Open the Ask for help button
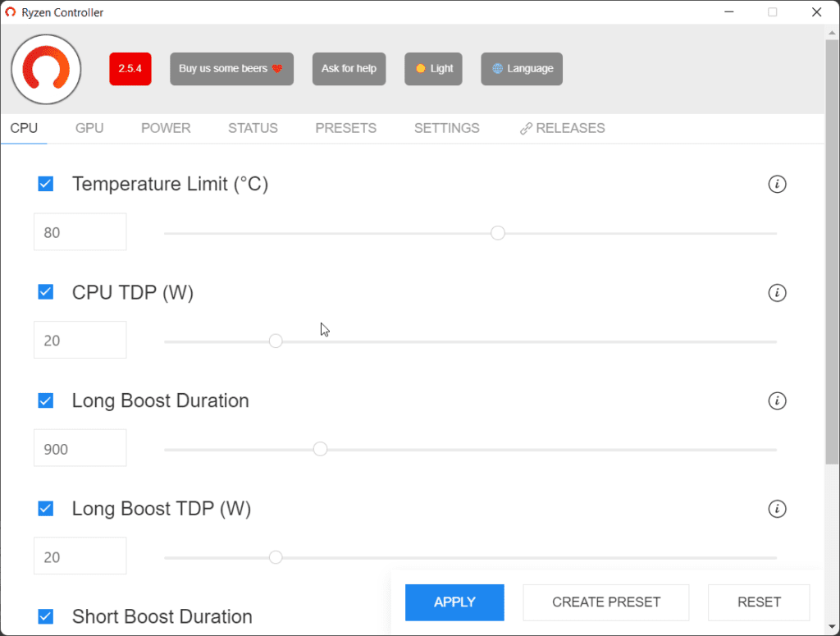 click(x=349, y=69)
